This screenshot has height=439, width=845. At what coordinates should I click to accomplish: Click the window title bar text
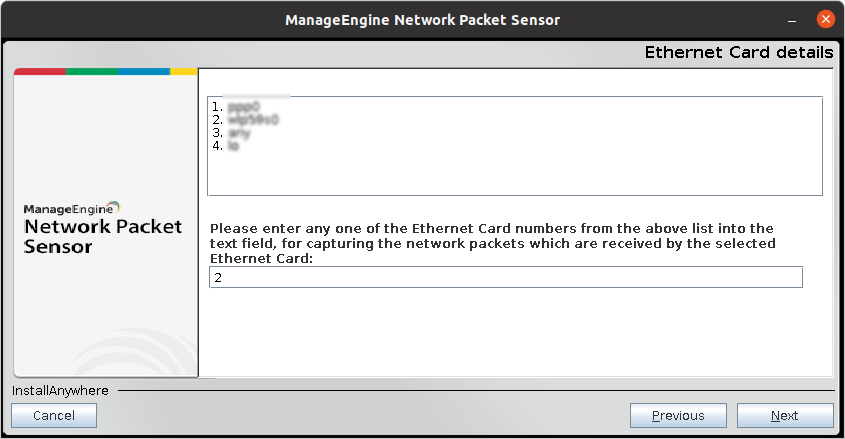tap(422, 19)
